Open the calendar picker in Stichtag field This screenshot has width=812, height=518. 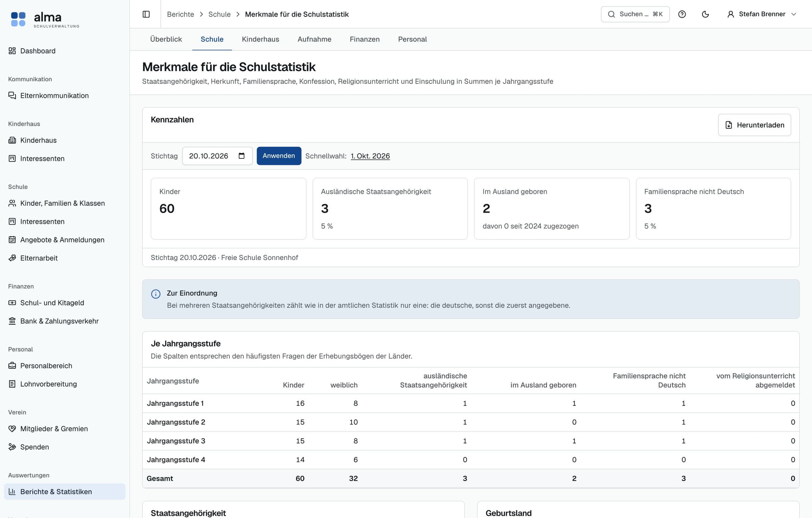click(242, 156)
